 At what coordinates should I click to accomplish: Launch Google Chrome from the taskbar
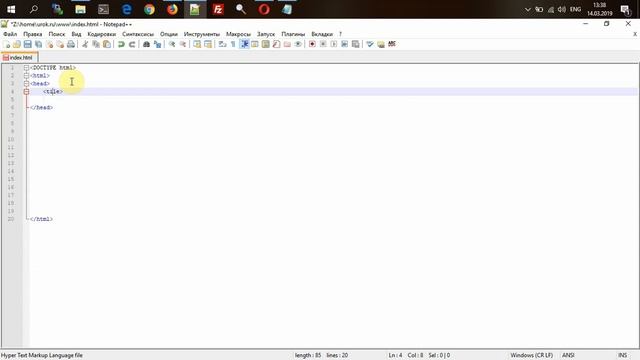[x=149, y=9]
